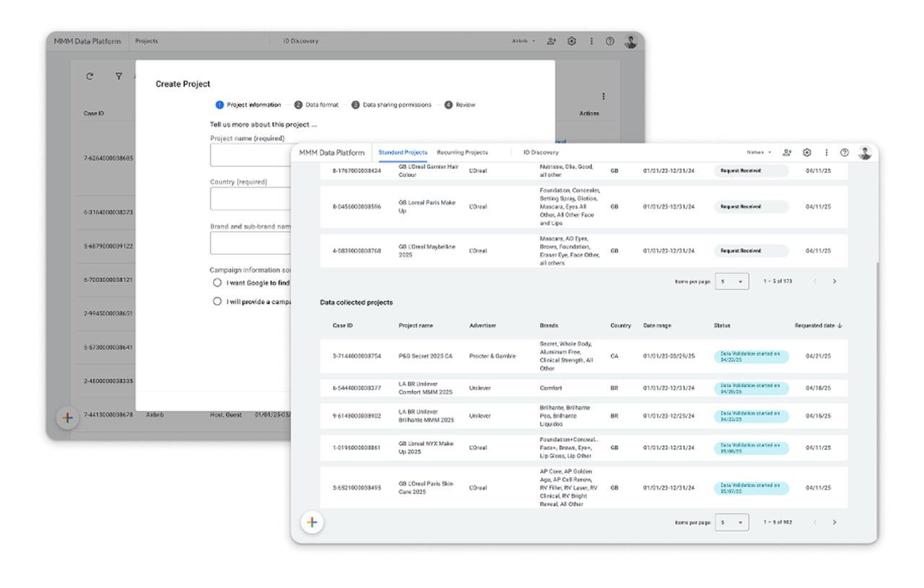
Task: Open the filter icon in the back window
Action: [118, 76]
